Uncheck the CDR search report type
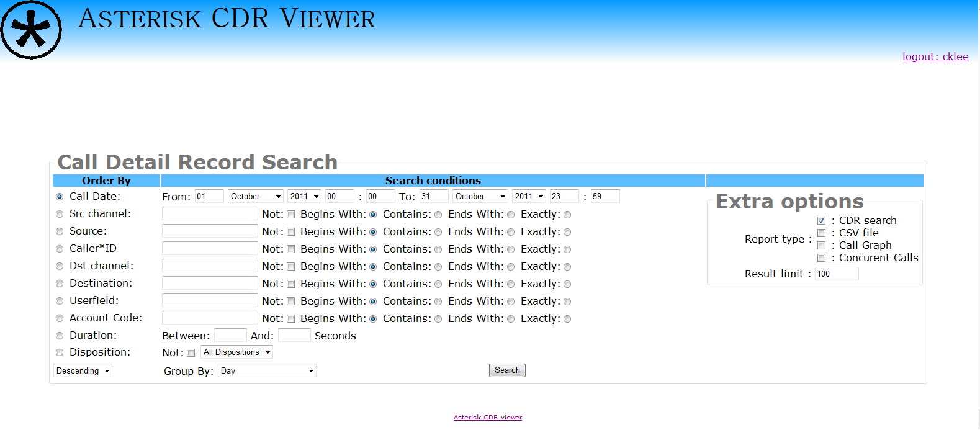The height and width of the screenshot is (430, 980). click(x=821, y=221)
